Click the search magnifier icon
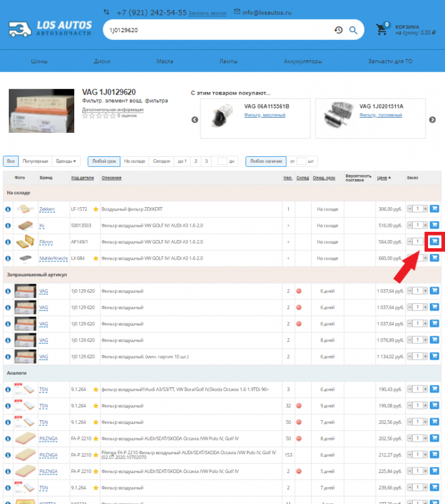The width and height of the screenshot is (445, 504). click(x=353, y=30)
